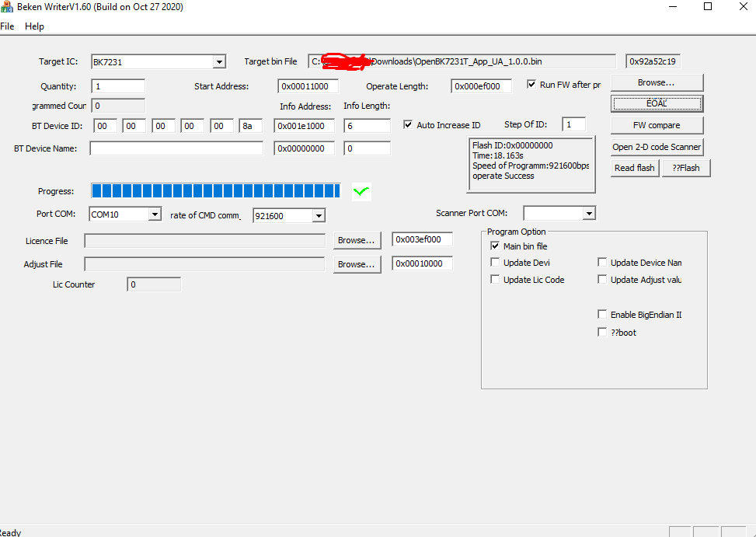Click Browse button for target bin file
The height and width of the screenshot is (537, 756).
click(657, 82)
